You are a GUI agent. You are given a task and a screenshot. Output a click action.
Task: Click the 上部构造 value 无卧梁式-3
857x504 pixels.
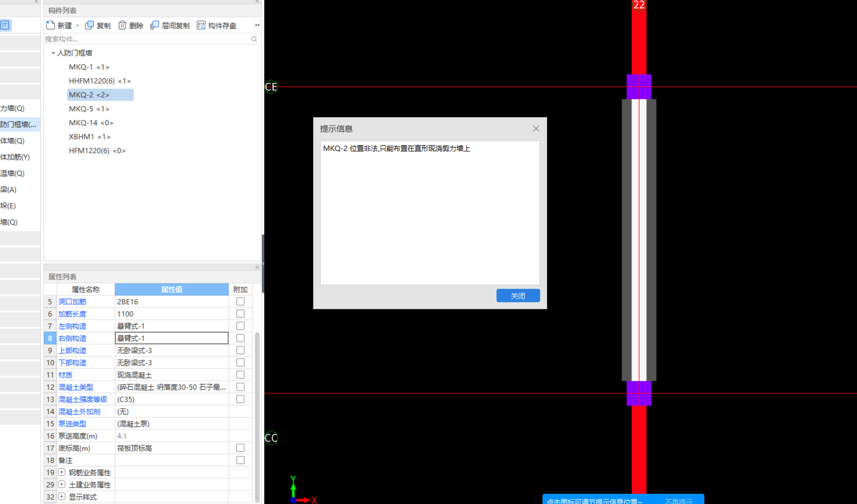click(x=172, y=350)
